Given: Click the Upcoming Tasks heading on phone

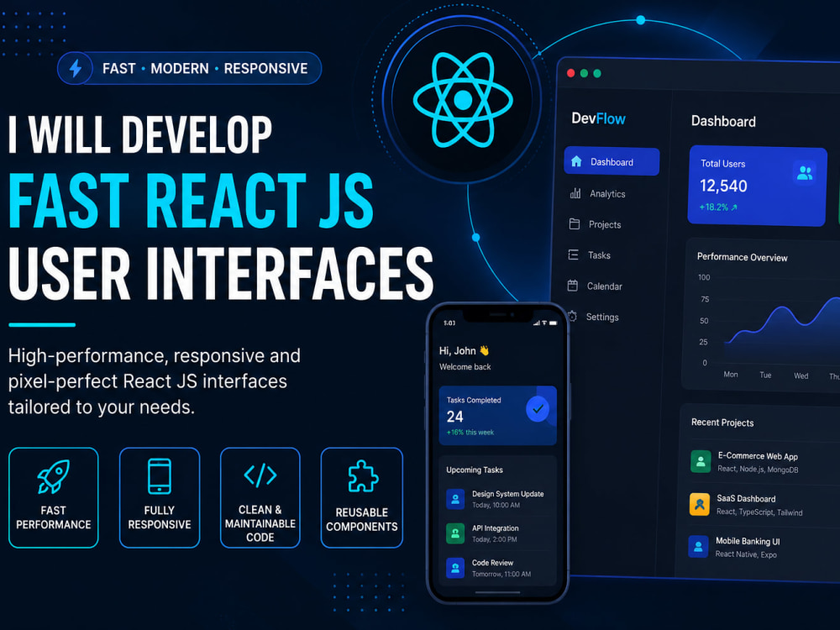Looking at the screenshot, I should 475,470.
